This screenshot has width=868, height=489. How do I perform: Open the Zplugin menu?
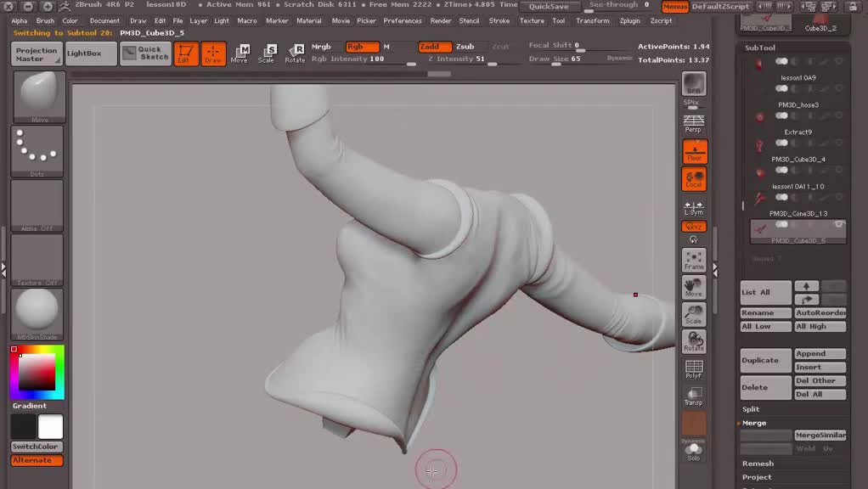tap(630, 20)
